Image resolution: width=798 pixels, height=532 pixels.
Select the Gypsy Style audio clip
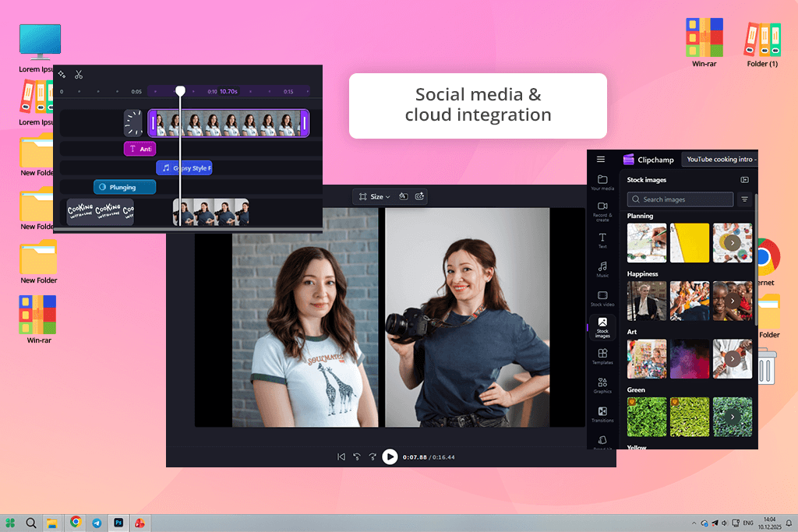(184, 167)
